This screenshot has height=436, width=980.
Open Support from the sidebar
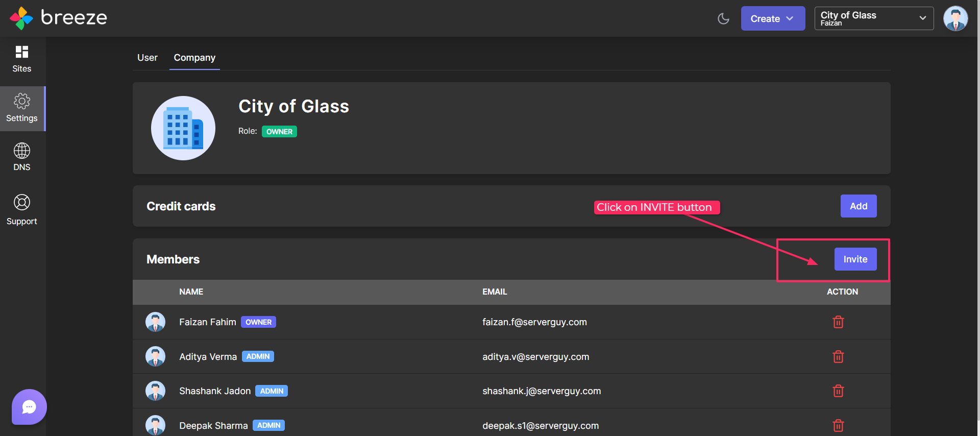22,210
